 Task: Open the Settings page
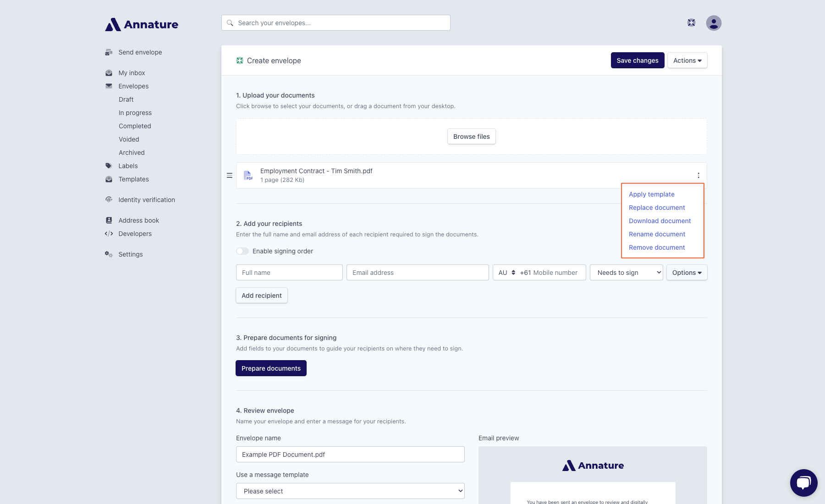point(131,254)
